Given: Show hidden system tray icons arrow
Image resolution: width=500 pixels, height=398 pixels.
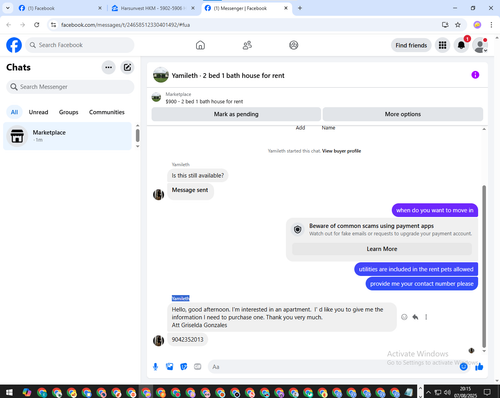Looking at the screenshot, I should (428, 392).
